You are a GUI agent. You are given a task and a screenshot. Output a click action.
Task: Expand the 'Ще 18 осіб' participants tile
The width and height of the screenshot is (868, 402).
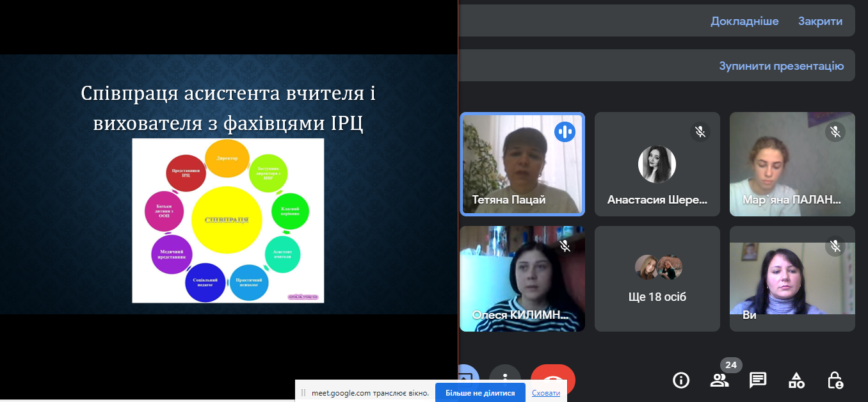point(657,279)
